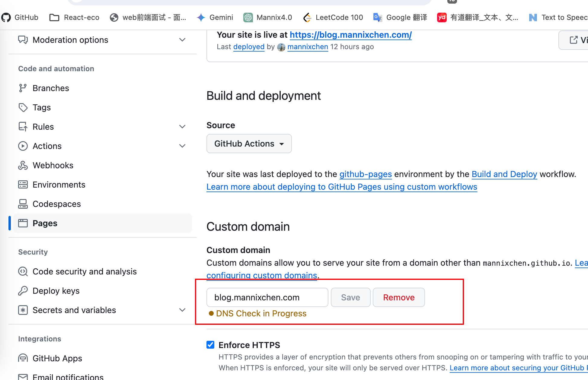Click the Environments server icon
The height and width of the screenshot is (380, 588).
click(23, 185)
